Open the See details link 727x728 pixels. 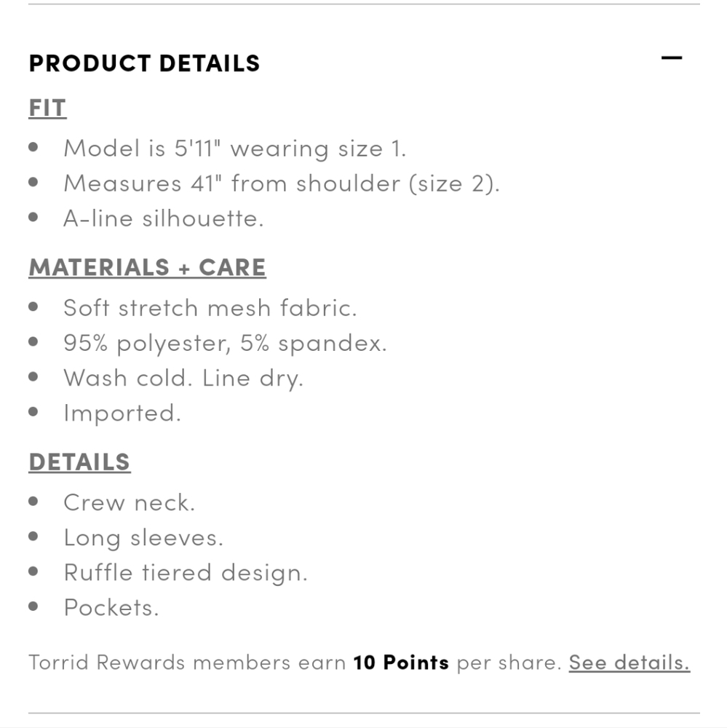[629, 662]
